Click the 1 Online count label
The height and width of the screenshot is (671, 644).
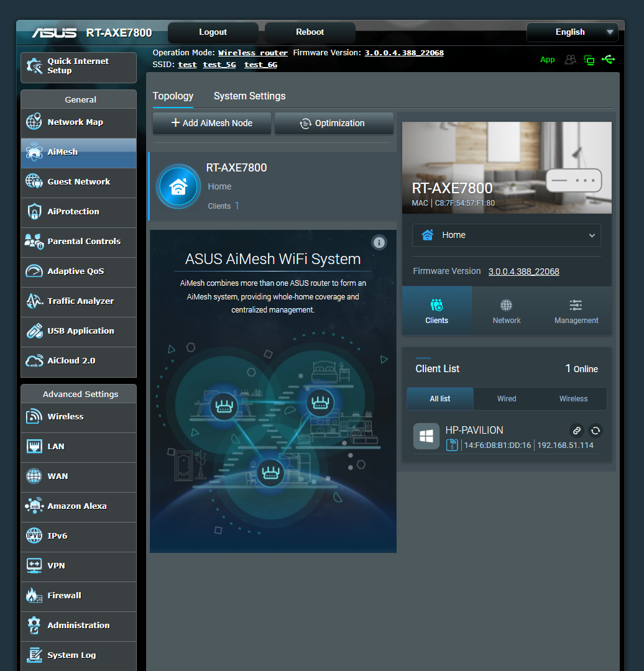pos(581,369)
